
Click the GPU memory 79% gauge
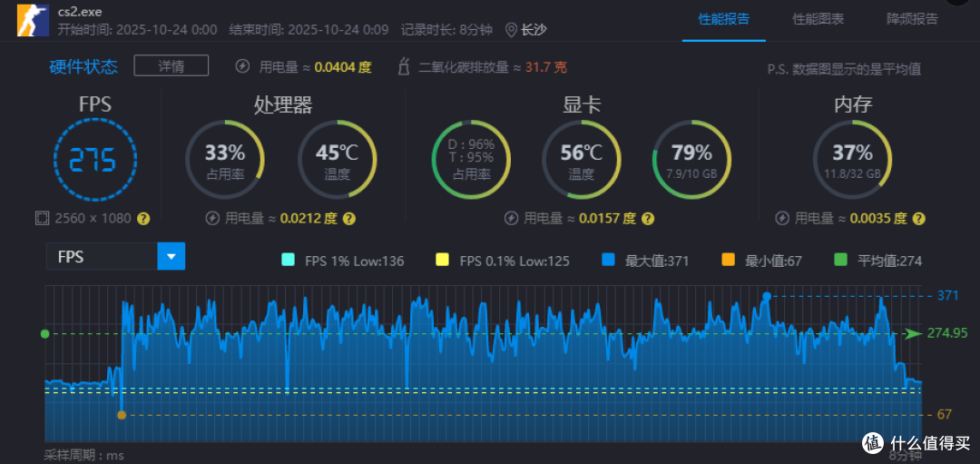click(691, 160)
